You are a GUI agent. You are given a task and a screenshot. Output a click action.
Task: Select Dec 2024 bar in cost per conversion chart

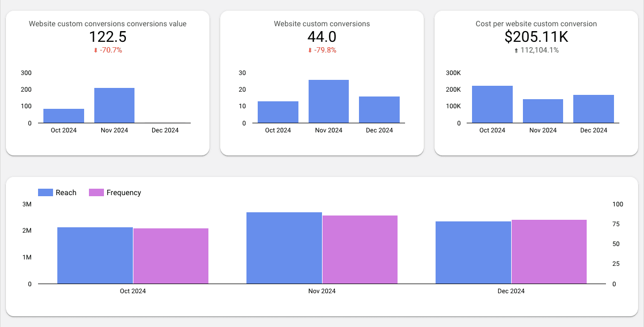594,109
